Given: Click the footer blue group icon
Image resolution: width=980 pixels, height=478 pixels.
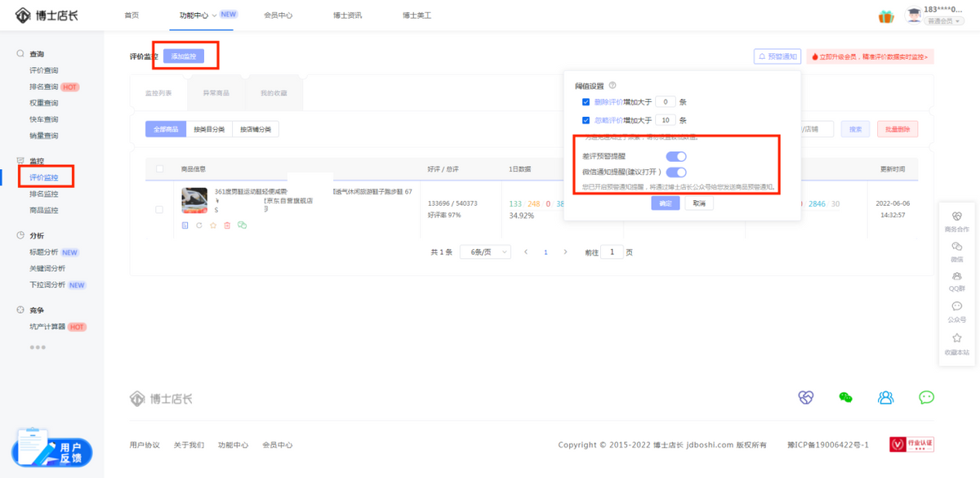Looking at the screenshot, I should (x=886, y=397).
